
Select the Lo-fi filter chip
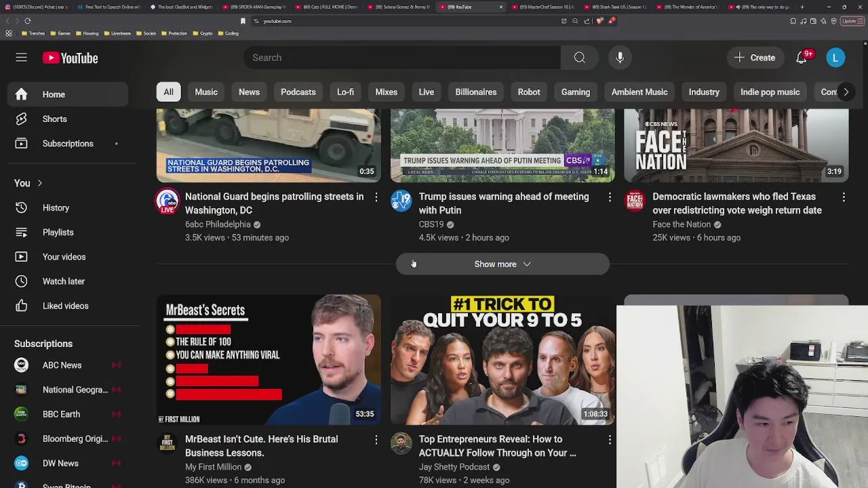point(345,92)
